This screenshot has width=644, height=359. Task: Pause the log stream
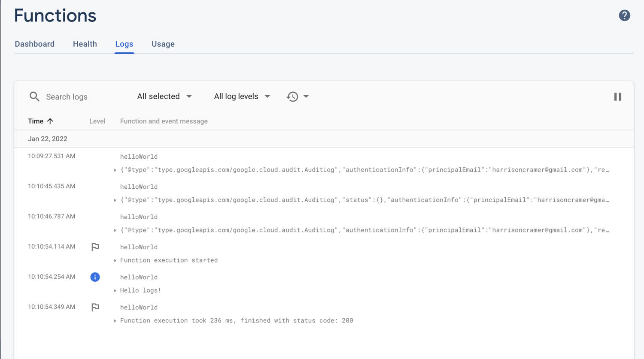coord(617,97)
